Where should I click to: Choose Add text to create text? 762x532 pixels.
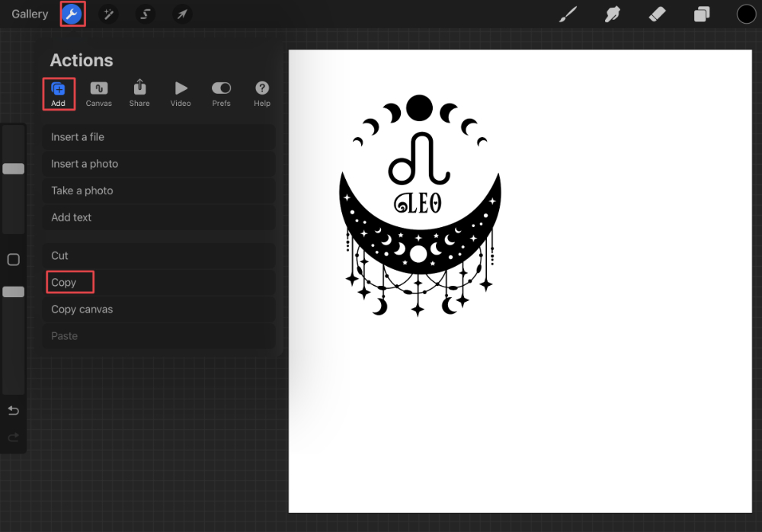click(x=158, y=217)
